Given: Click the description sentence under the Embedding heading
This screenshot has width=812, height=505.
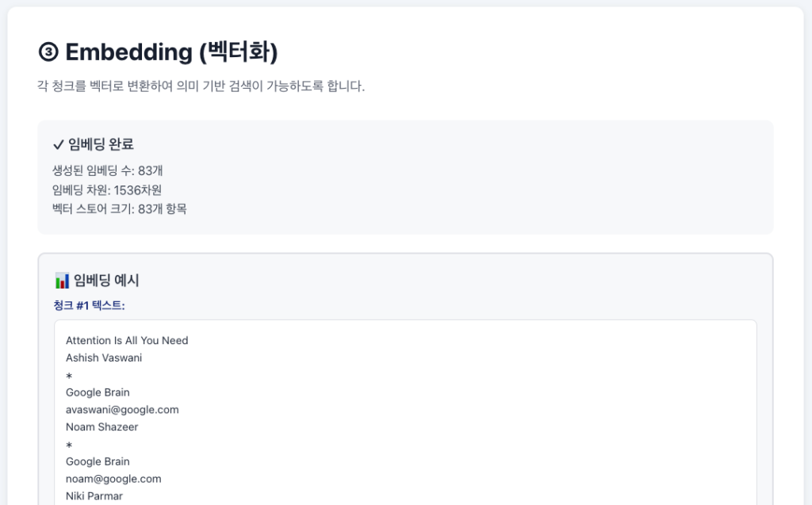Looking at the screenshot, I should point(201,86).
